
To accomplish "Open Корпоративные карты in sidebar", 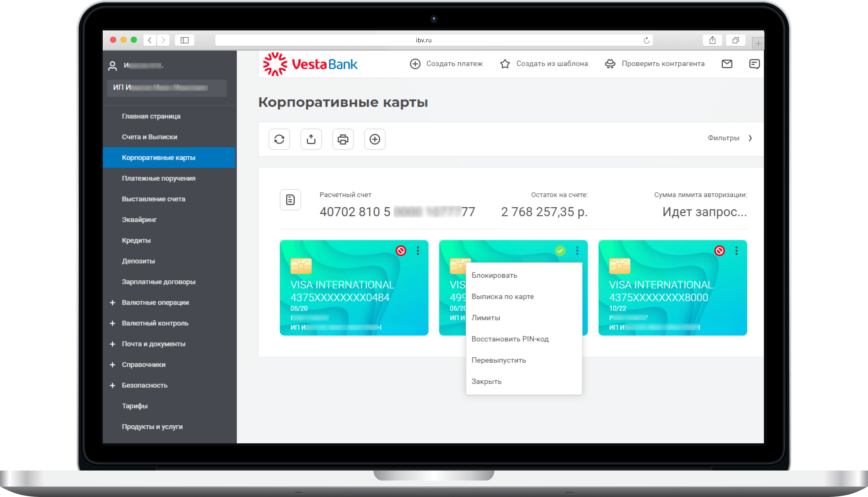I will pos(169,158).
